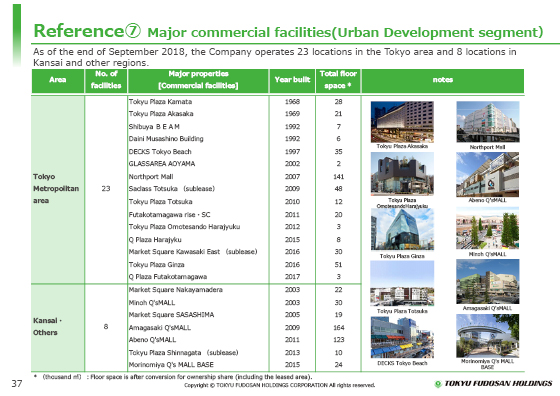The image size is (560, 396).
Task: Select the 'Market Square Nakayamadera' entry
Action: point(176,290)
